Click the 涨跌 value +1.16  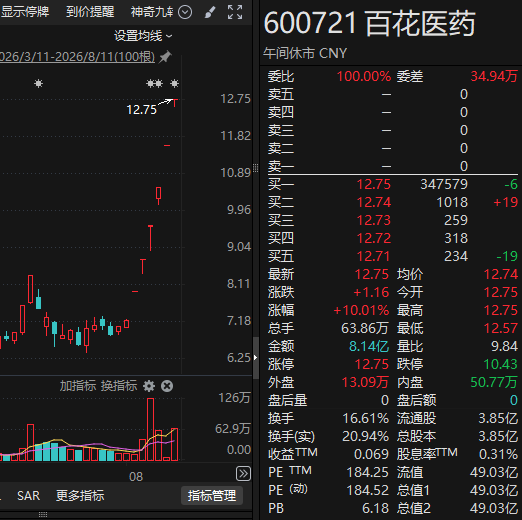[371, 292]
